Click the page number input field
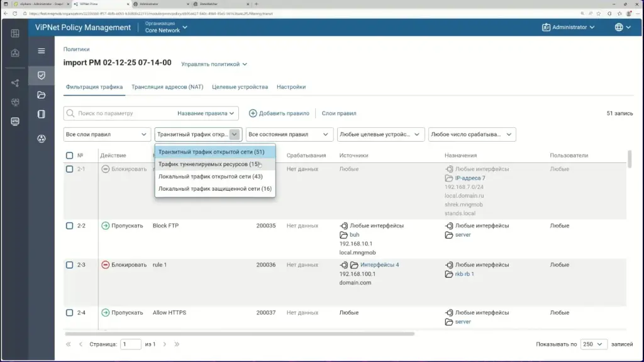Screen dimensions: 644x362 coord(131,344)
